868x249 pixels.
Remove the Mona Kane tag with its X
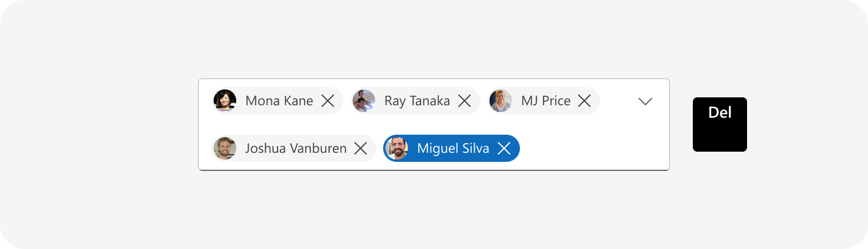[328, 101]
